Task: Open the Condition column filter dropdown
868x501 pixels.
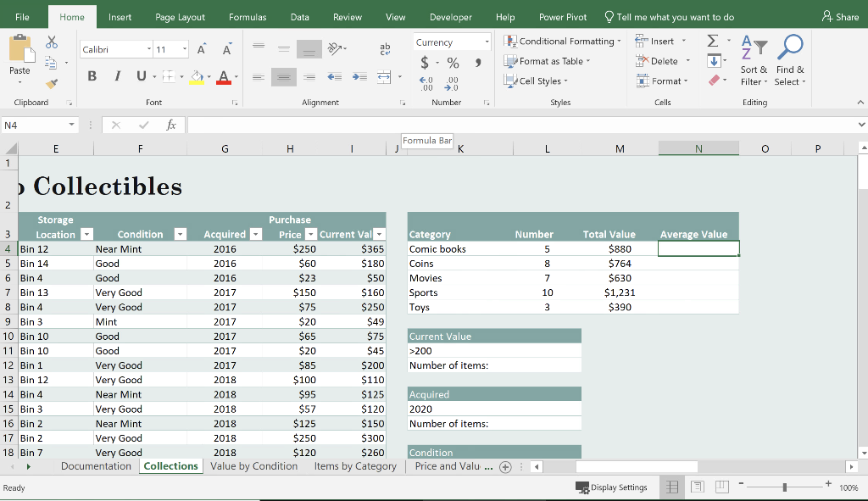Action: point(180,234)
